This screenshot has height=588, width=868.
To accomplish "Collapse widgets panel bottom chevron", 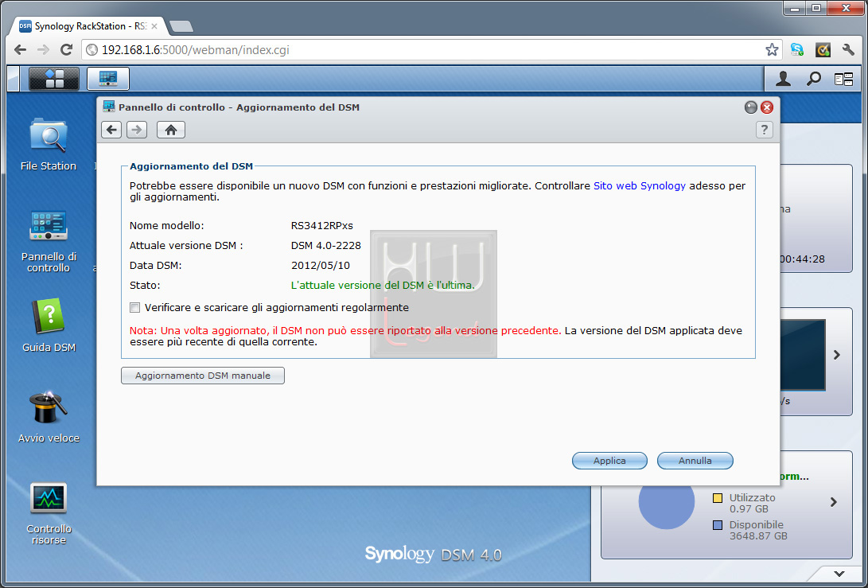I will (x=839, y=574).
